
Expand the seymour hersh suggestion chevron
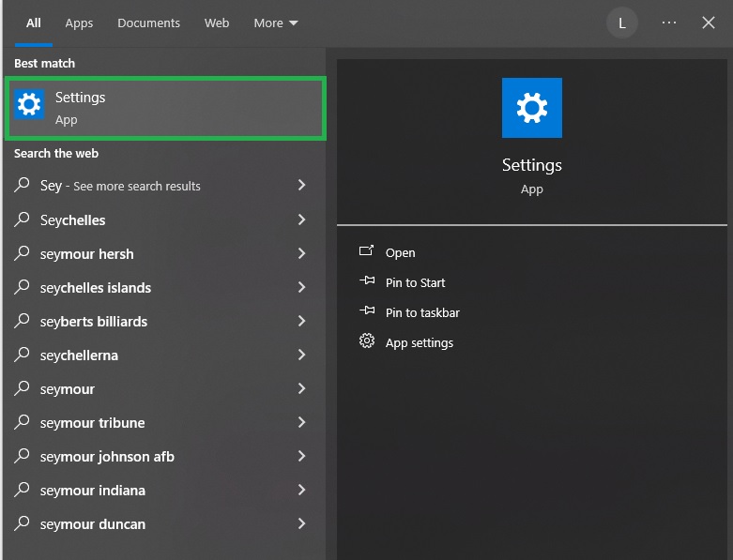click(302, 253)
